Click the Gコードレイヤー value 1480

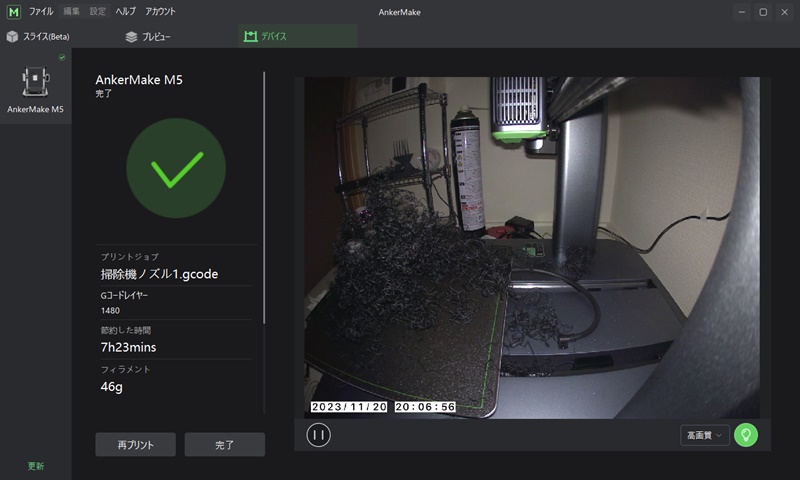(x=110, y=311)
